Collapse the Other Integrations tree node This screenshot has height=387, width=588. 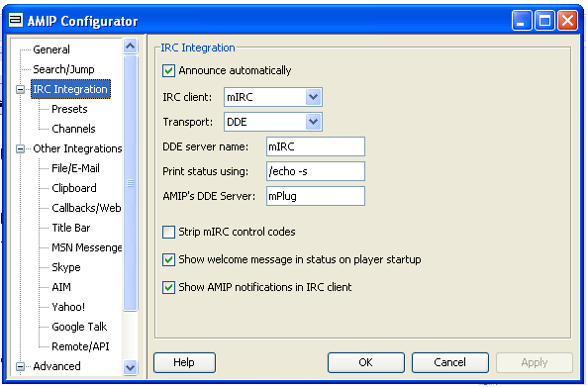tap(20, 148)
